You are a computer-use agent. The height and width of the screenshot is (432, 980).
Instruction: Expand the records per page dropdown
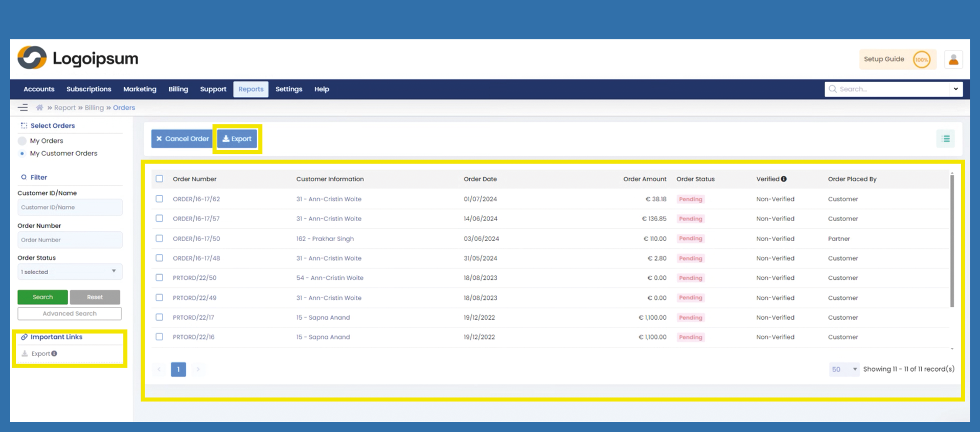(844, 369)
